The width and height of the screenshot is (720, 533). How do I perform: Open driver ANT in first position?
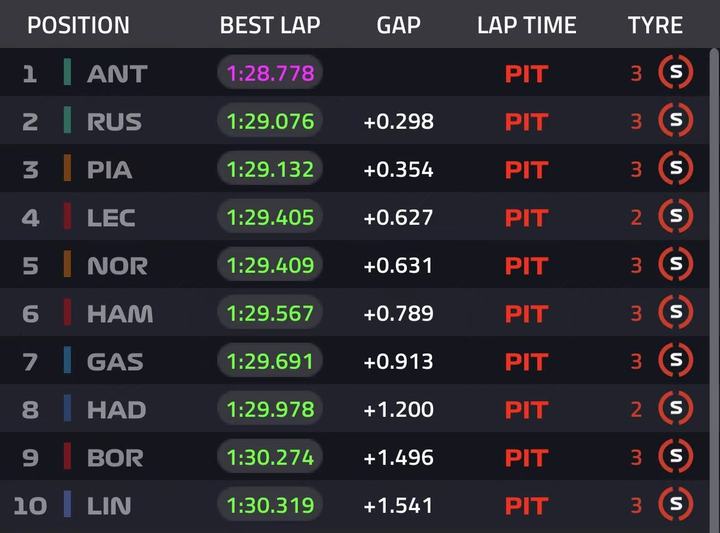117,73
